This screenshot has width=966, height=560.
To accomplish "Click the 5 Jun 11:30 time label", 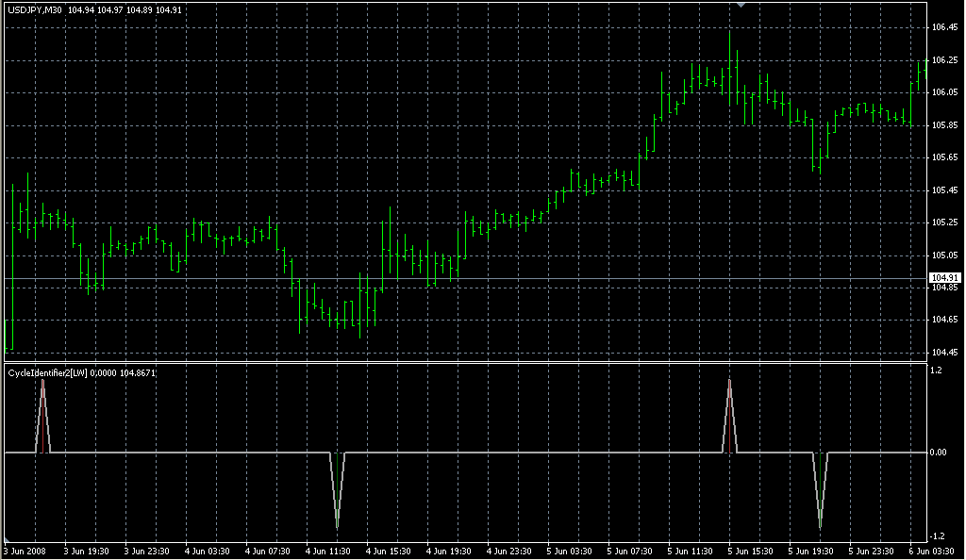I will pyautogui.click(x=690, y=552).
